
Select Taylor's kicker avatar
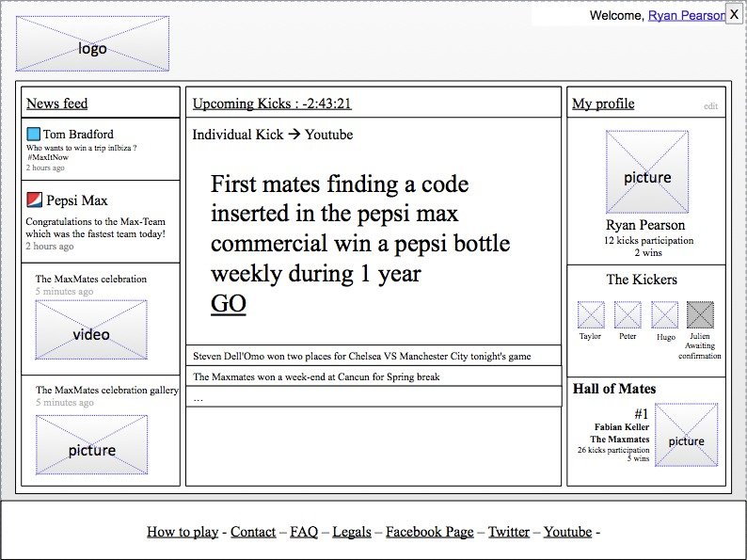591,314
